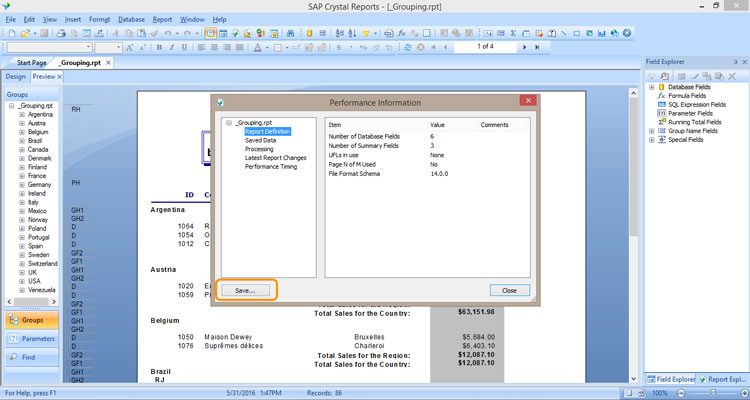This screenshot has width=750, height=400.
Task: Open the Groups panel button
Action: (32, 320)
